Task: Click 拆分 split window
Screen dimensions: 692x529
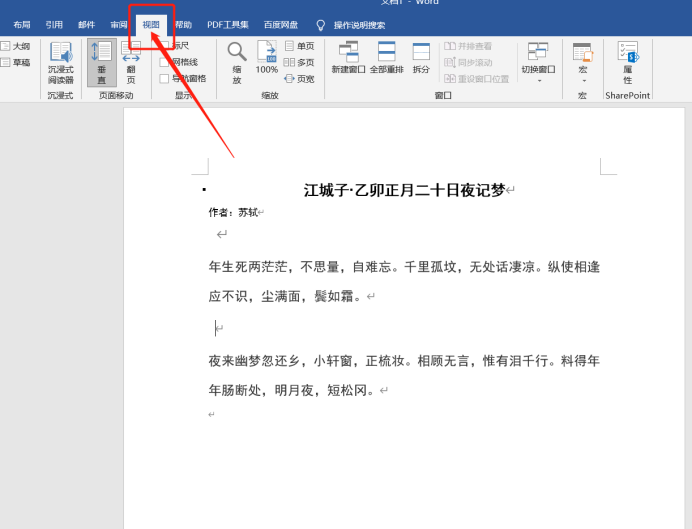Action: pos(421,57)
